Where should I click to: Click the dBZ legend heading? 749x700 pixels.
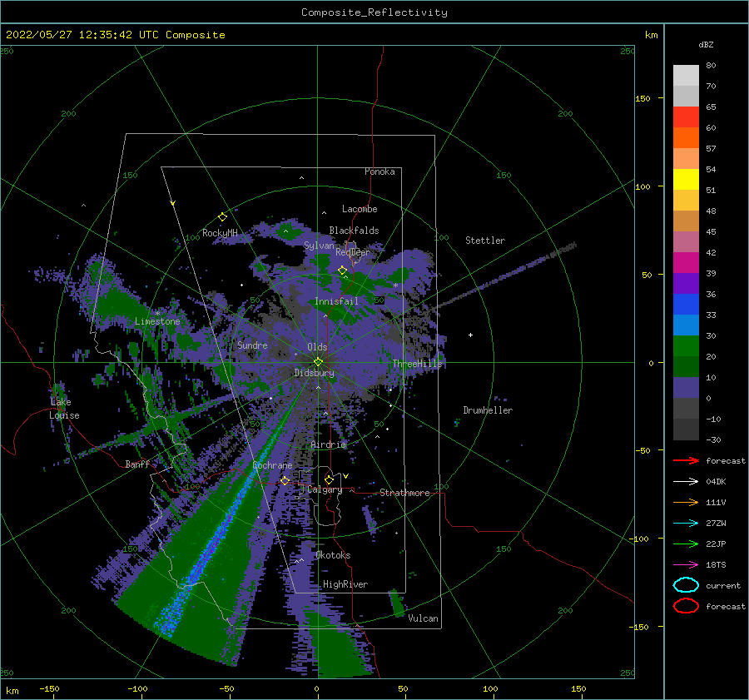pos(706,44)
